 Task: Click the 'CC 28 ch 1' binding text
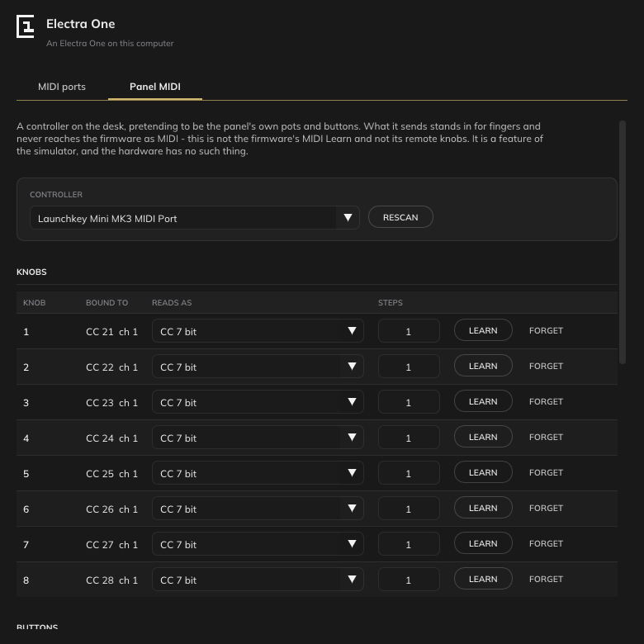(111, 580)
